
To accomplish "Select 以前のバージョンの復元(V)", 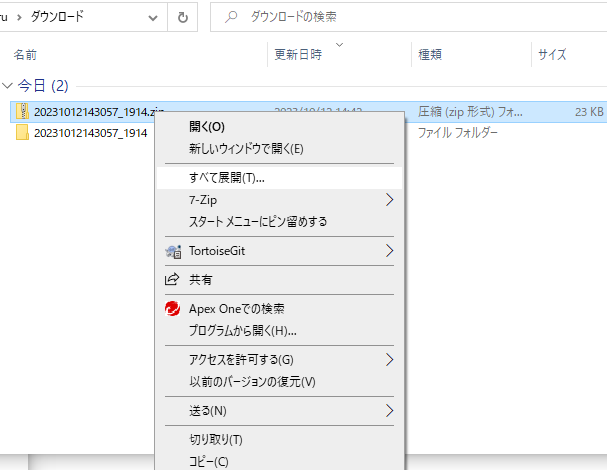I will (252, 382).
